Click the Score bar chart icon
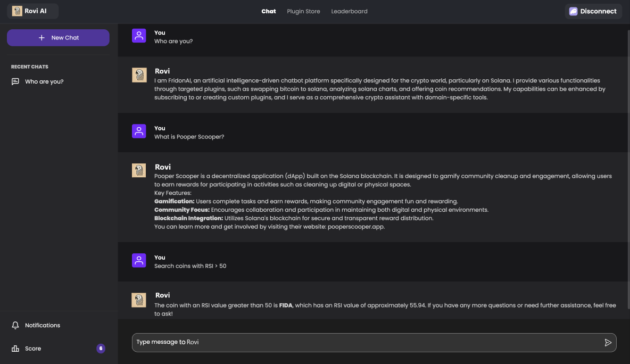Image resolution: width=630 pixels, height=364 pixels. [x=15, y=349]
